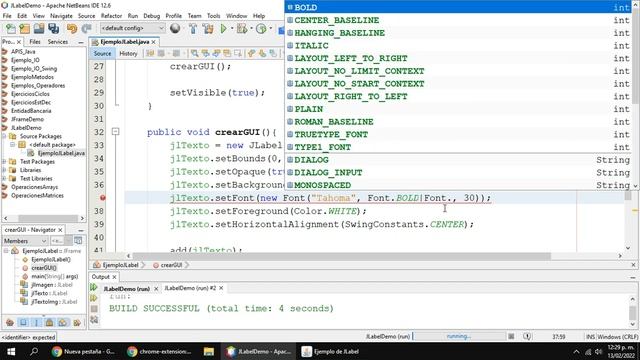Click the Undo toolbar icon
640x360 pixels.
pos(72,28)
